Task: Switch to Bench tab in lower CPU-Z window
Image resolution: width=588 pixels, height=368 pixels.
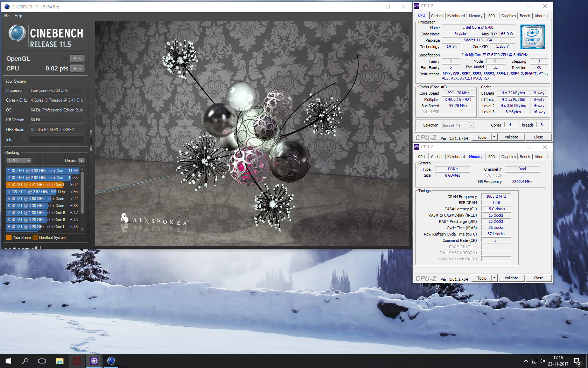Action: point(525,157)
